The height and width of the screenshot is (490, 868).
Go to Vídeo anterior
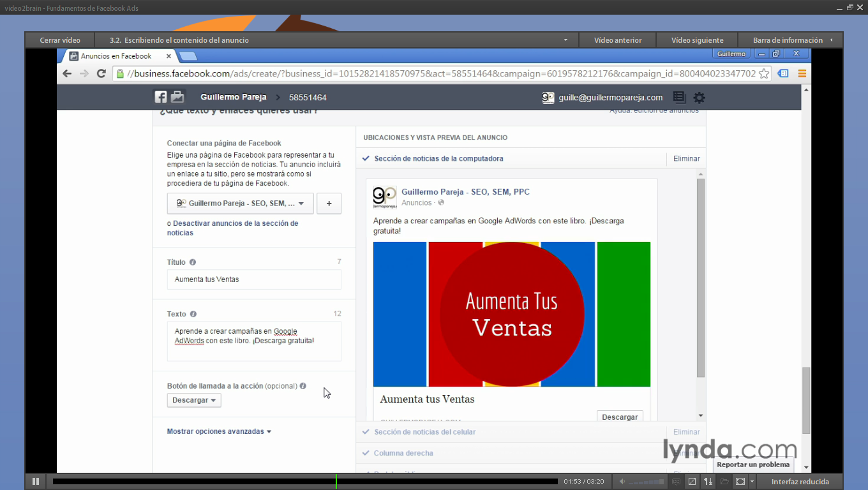(x=618, y=40)
